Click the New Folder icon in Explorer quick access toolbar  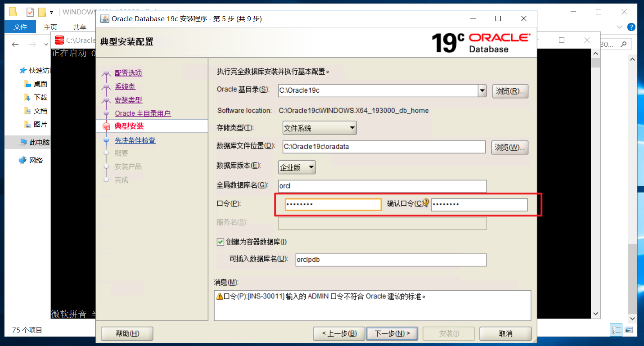click(42, 12)
